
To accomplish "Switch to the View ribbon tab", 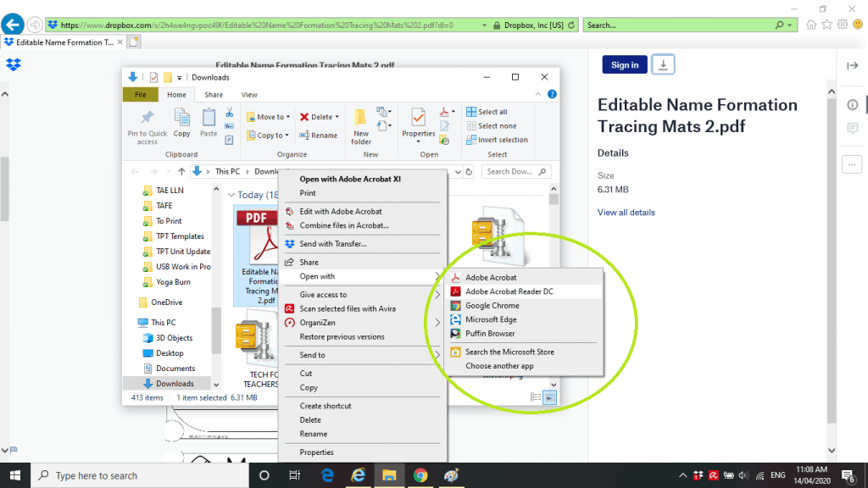I will (x=249, y=95).
